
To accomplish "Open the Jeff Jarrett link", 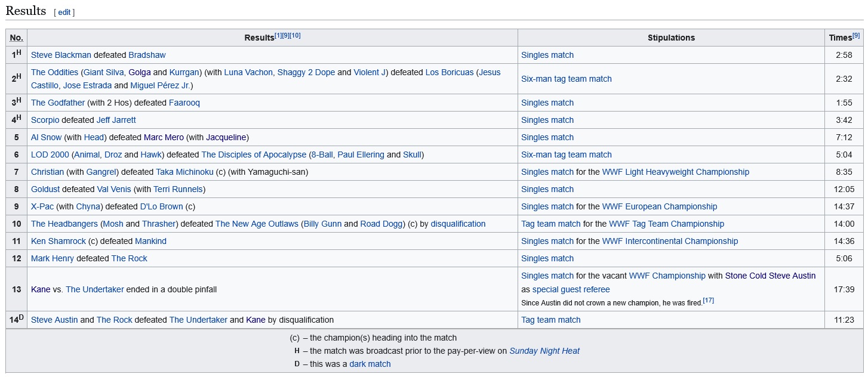I will [x=116, y=120].
